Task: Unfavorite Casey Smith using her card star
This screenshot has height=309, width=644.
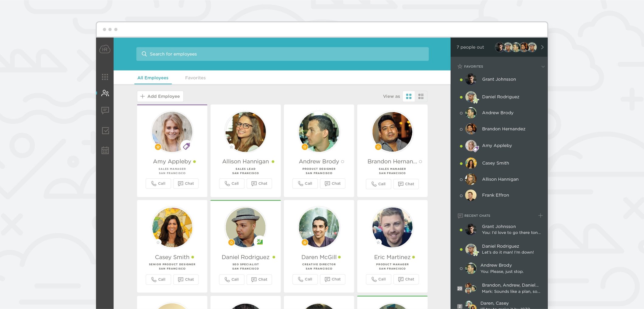Action: click(x=158, y=242)
